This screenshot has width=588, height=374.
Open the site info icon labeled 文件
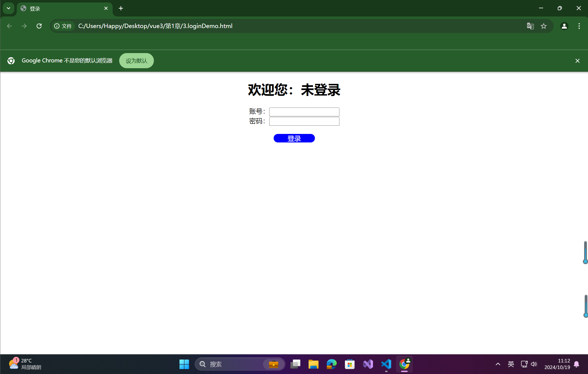[63, 26]
